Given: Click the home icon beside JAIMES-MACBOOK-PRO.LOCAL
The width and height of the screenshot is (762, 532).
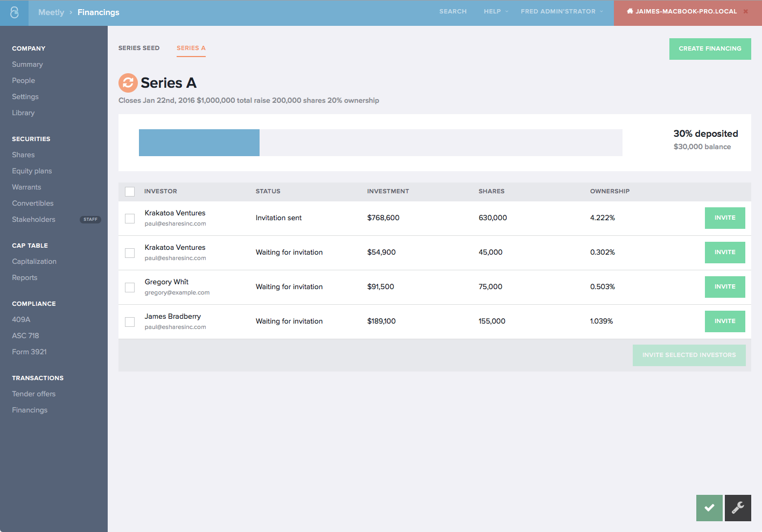Looking at the screenshot, I should coord(630,11).
